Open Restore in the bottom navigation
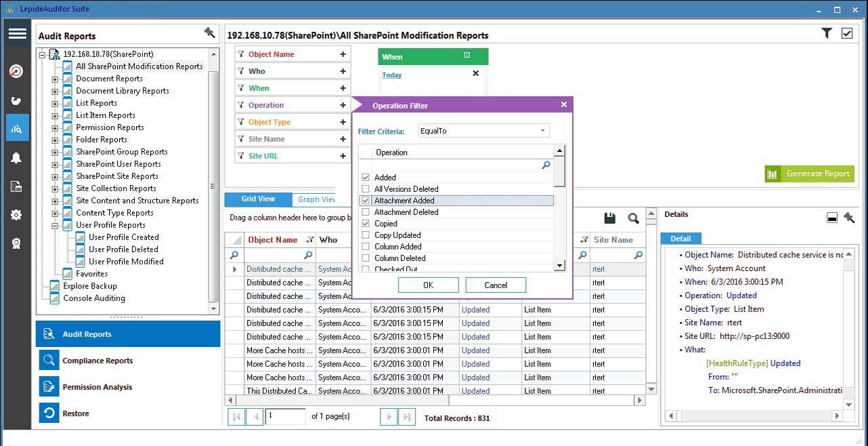The image size is (868, 446). 128,413
